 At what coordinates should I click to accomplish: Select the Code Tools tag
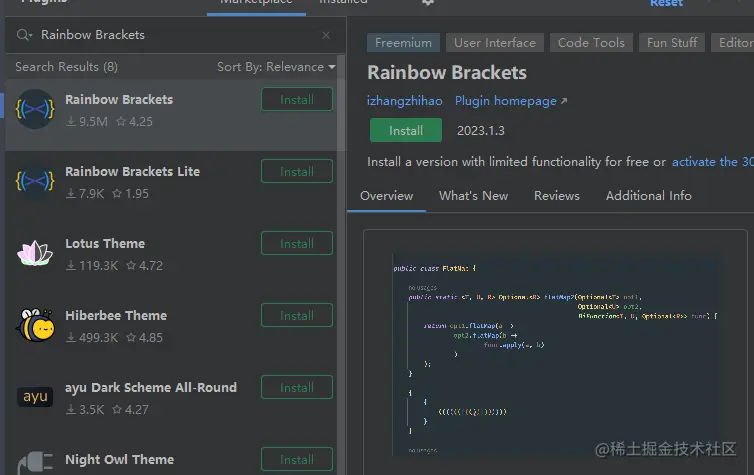(x=591, y=43)
